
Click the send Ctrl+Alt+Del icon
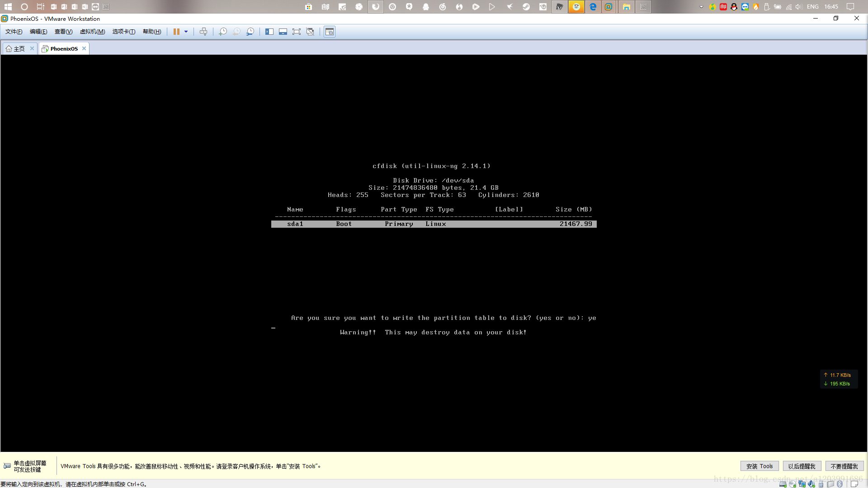coord(203,32)
